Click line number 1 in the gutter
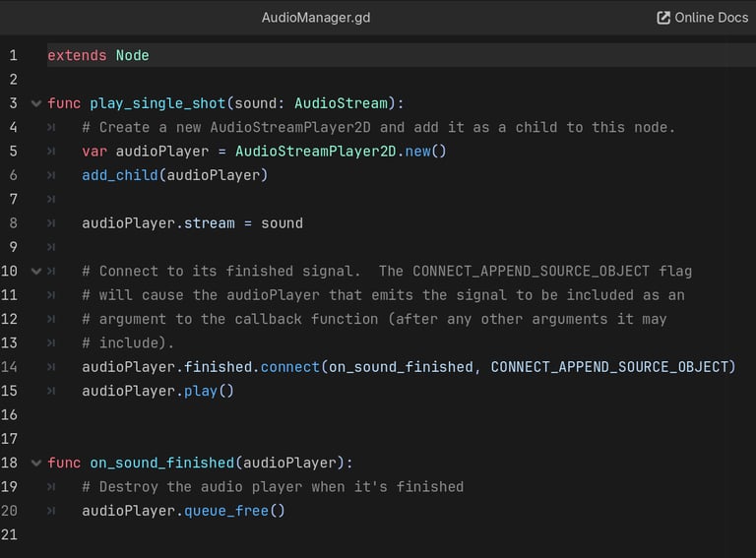Viewport: 756px width, 558px height. [x=13, y=55]
